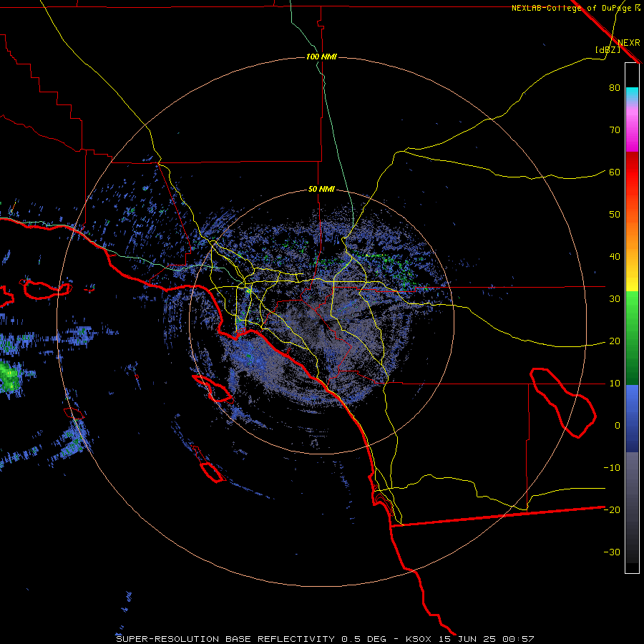Click the 10 value on the dBZ scale
Image resolution: width=644 pixels, height=644 pixels.
[615, 384]
